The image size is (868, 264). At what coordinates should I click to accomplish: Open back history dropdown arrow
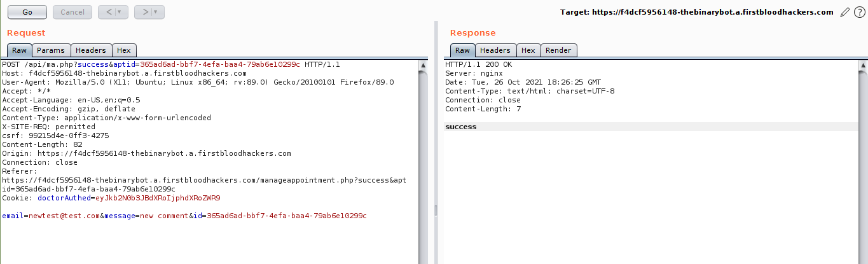pos(120,12)
